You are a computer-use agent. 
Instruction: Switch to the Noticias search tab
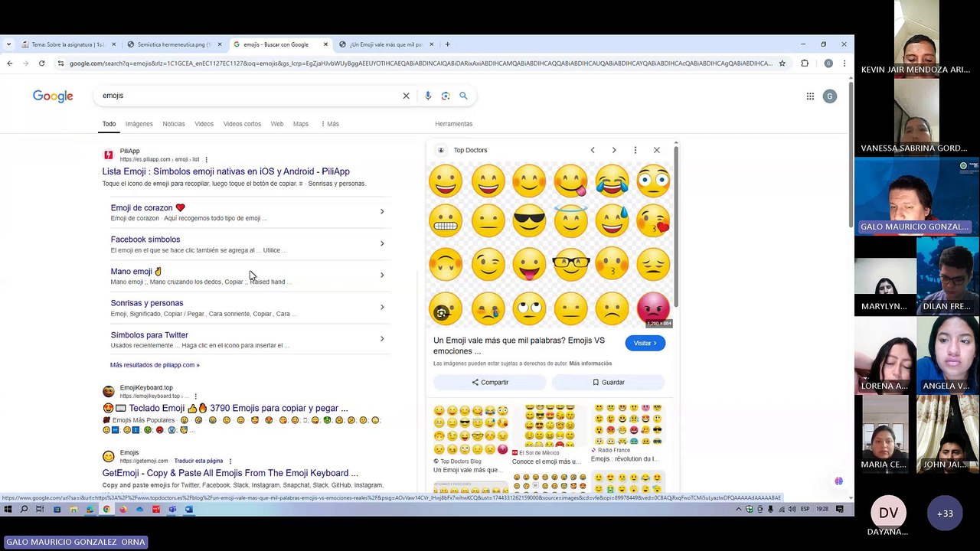(174, 124)
